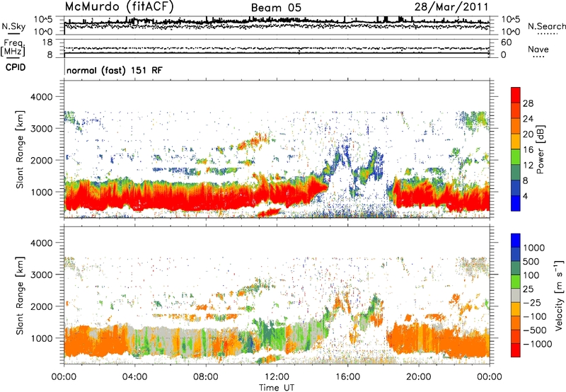Click the blue top of velocity colorbar
This screenshot has height=392, width=566.
516,241
